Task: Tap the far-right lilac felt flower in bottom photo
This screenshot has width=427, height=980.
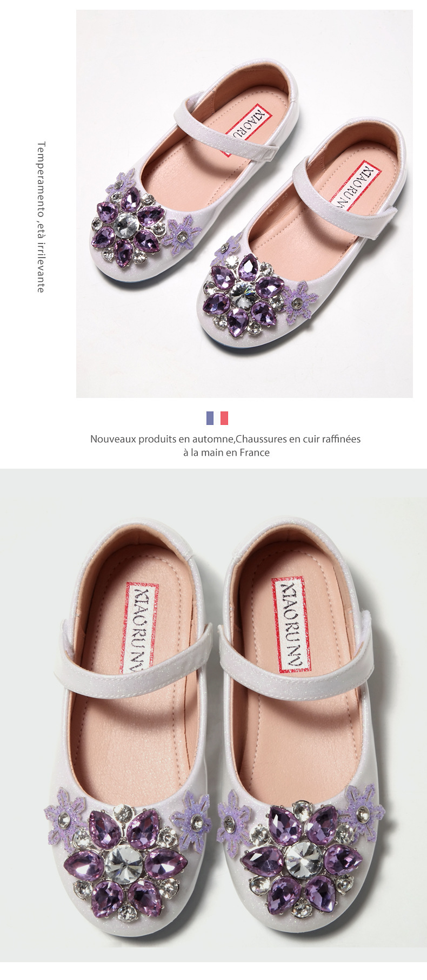Action: [x=364, y=810]
